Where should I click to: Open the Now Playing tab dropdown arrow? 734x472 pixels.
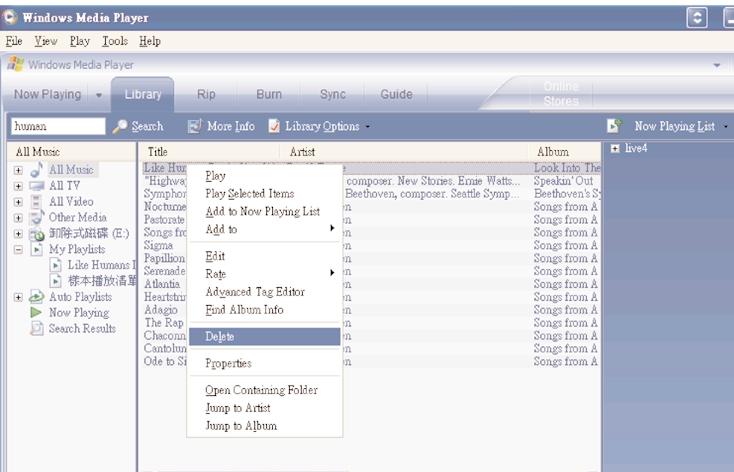tap(99, 95)
